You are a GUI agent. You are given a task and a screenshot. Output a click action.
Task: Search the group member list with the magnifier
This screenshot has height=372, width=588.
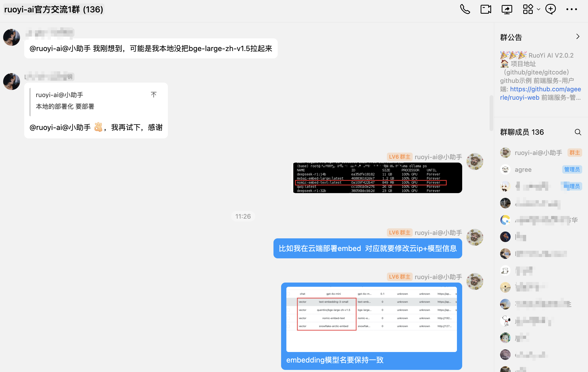pyautogui.click(x=578, y=132)
